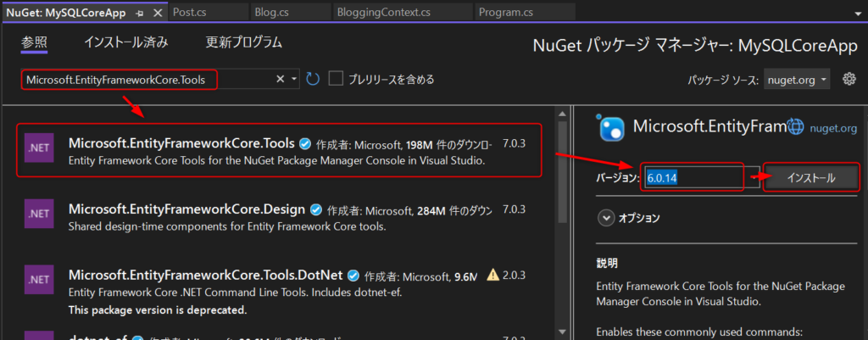
Task: Click the pin icon on NuGet tab
Action: [x=140, y=13]
